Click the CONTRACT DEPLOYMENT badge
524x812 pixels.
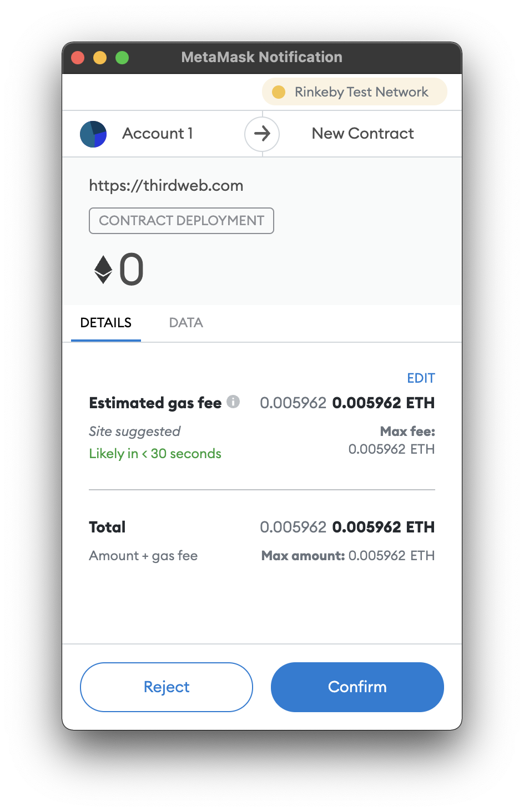[x=182, y=221]
